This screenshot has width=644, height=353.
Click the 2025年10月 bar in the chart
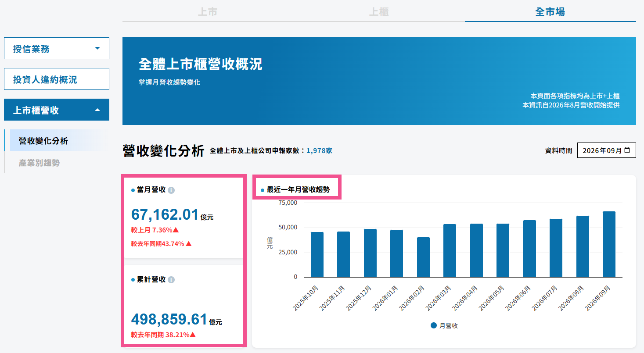tap(317, 255)
